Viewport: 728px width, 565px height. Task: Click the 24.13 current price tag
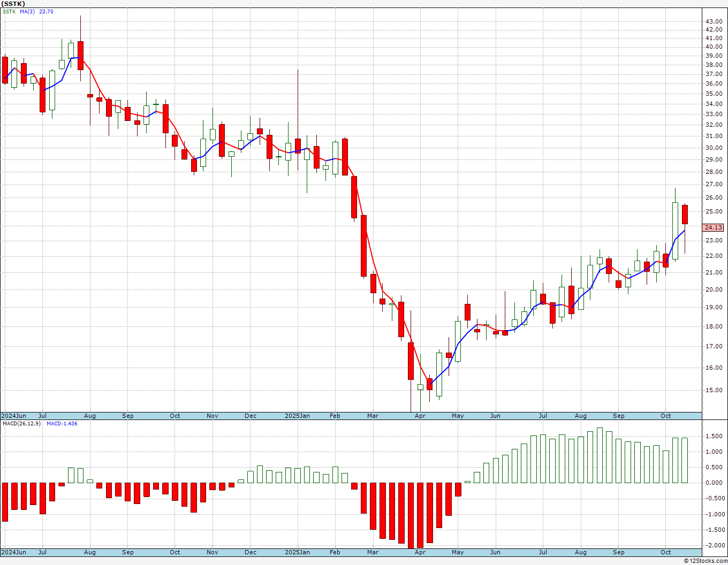click(x=714, y=227)
